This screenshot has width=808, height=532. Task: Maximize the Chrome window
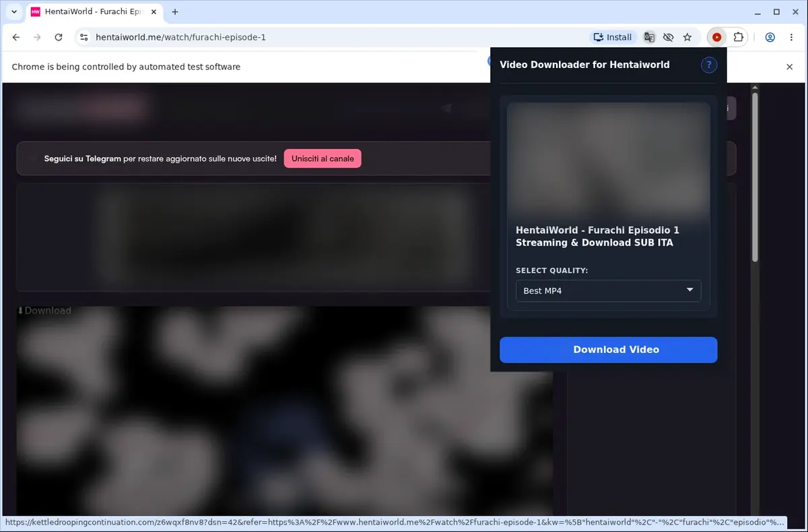click(x=776, y=11)
